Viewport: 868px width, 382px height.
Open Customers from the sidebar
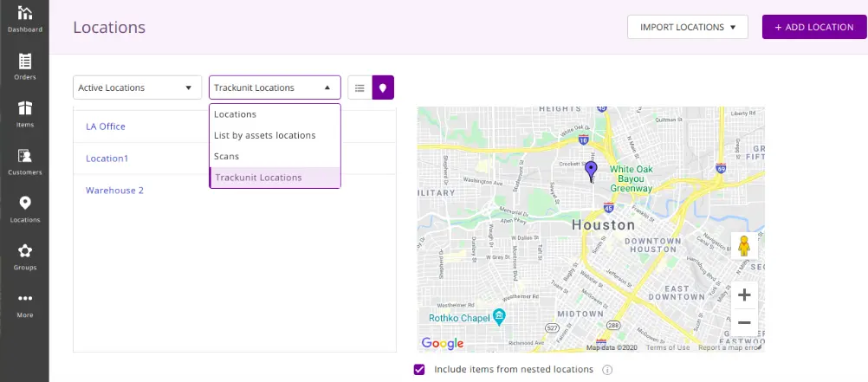point(24,161)
